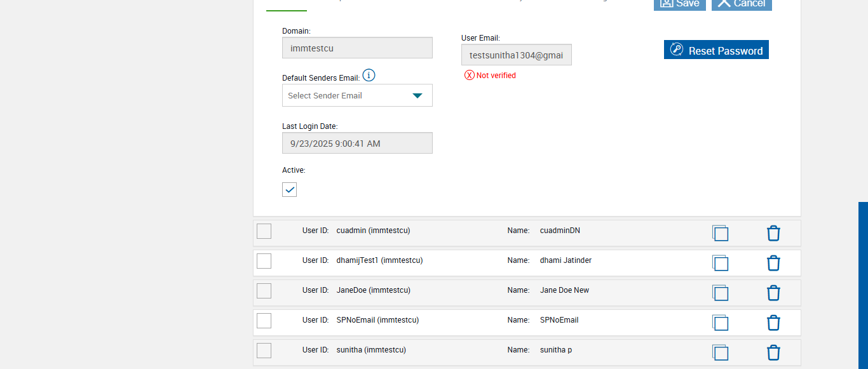Click the Last Login Date field
868x369 pixels.
coord(357,143)
